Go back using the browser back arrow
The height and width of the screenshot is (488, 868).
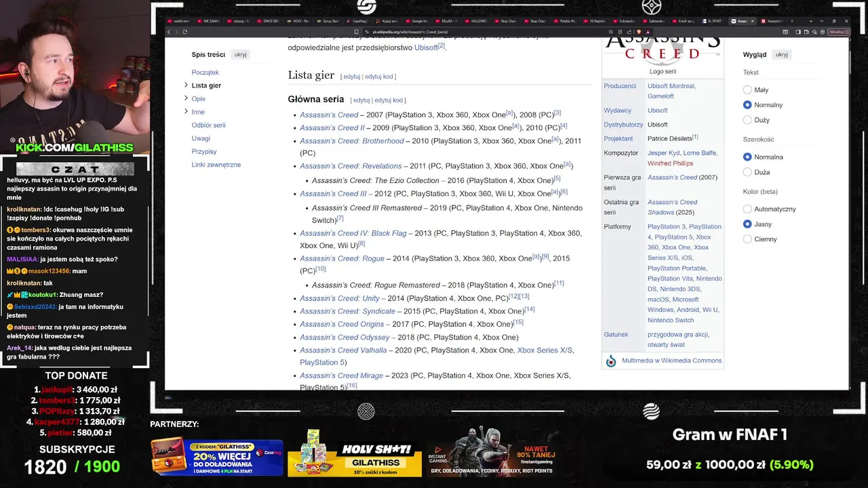(x=169, y=32)
